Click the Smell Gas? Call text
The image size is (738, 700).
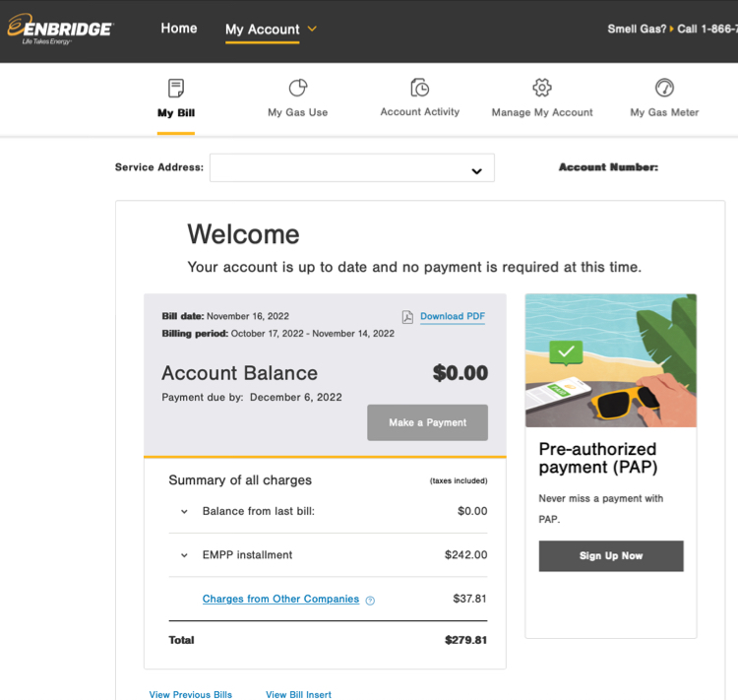click(x=673, y=29)
